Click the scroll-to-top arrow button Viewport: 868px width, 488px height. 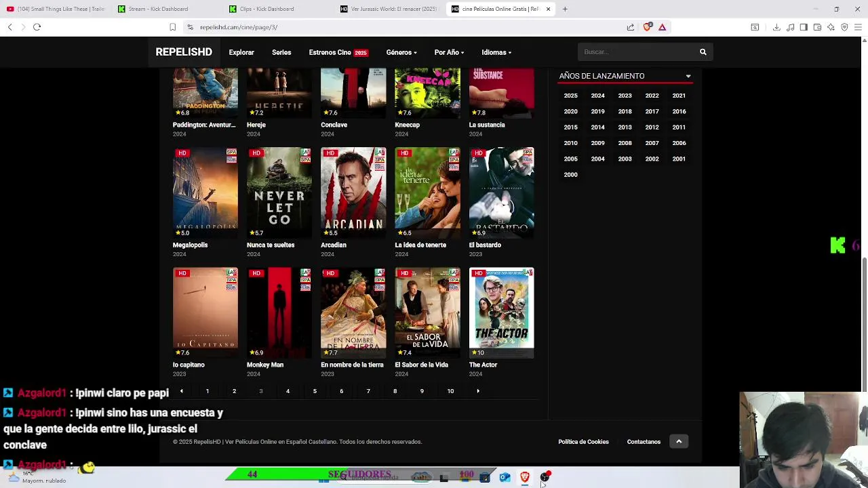(679, 442)
